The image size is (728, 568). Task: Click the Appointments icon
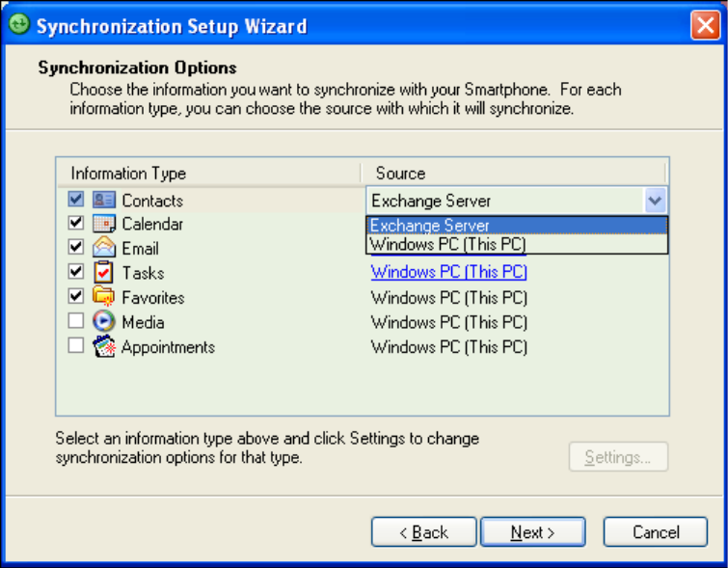click(103, 346)
